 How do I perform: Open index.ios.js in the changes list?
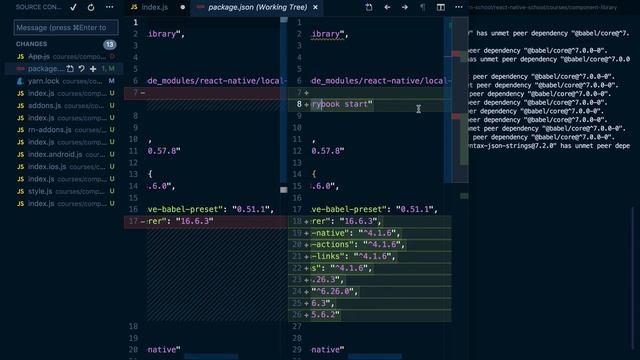tap(65, 167)
